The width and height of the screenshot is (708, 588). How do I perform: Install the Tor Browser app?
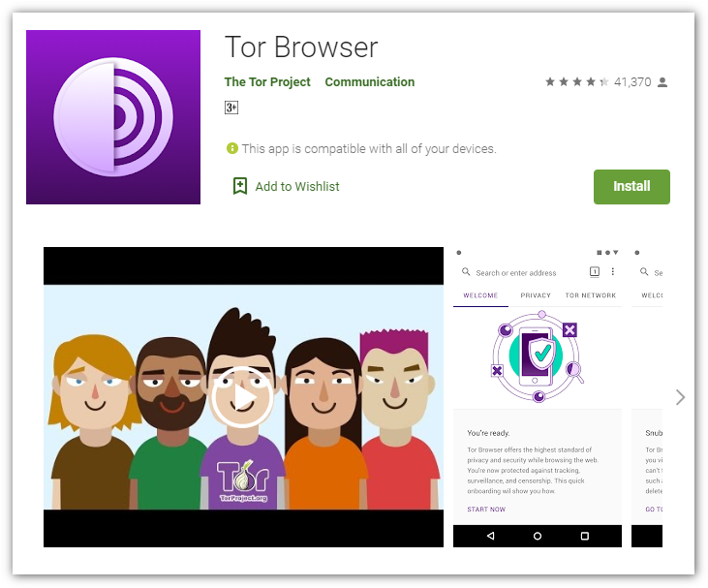[x=631, y=187]
